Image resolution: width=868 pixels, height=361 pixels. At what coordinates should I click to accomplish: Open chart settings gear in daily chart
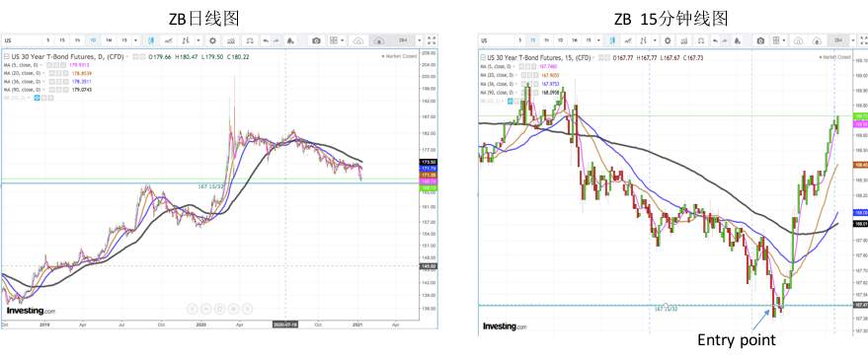[x=212, y=40]
